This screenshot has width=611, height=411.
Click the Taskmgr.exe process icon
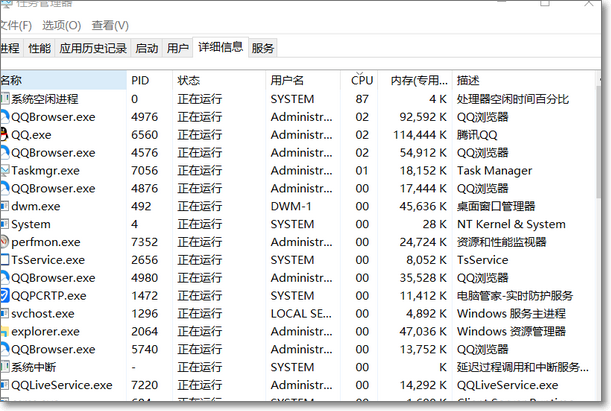(x=5, y=171)
